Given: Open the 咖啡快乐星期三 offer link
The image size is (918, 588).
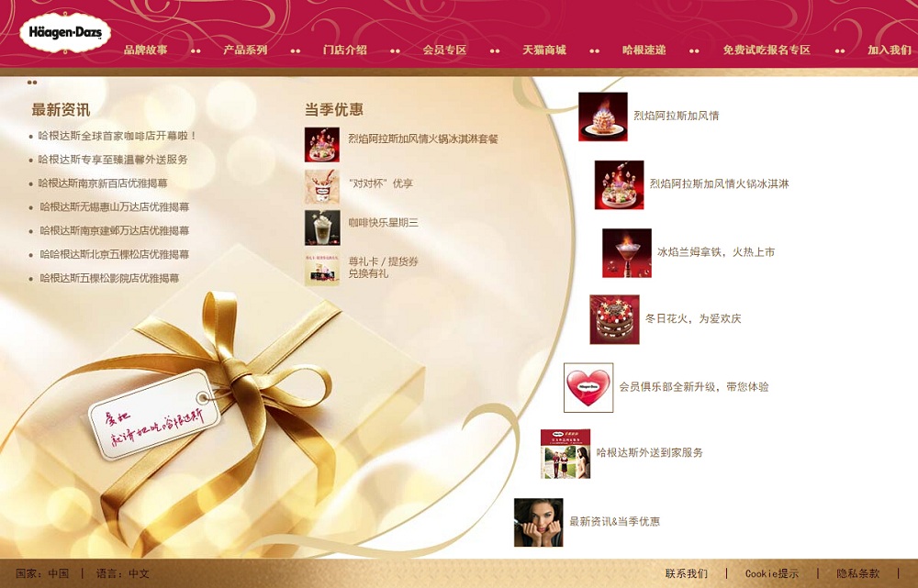Looking at the screenshot, I should (384, 222).
